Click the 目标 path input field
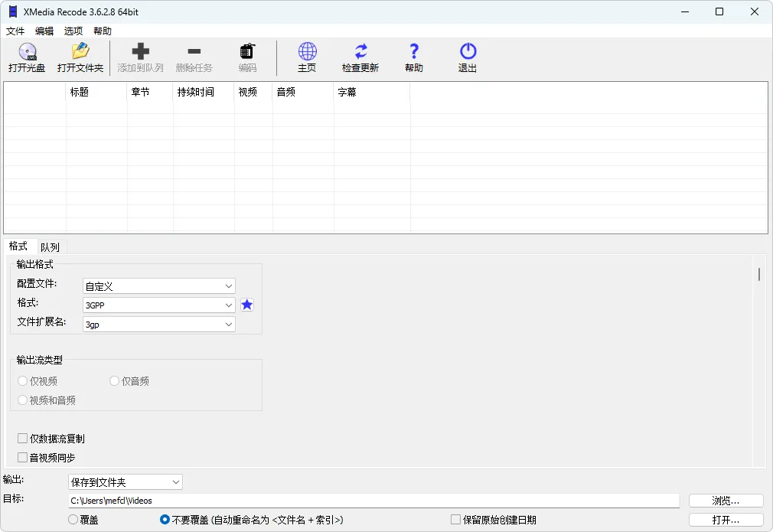Screen dimensions: 773x532 coord(373,501)
